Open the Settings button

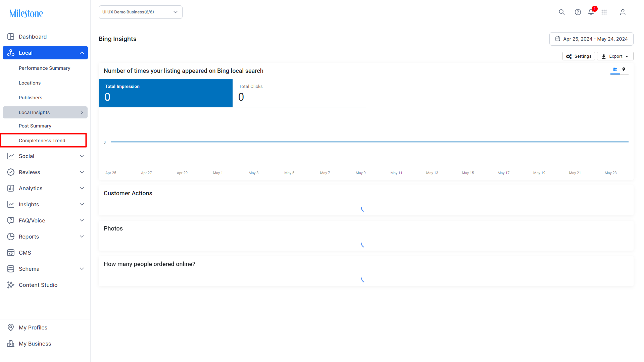pos(579,56)
